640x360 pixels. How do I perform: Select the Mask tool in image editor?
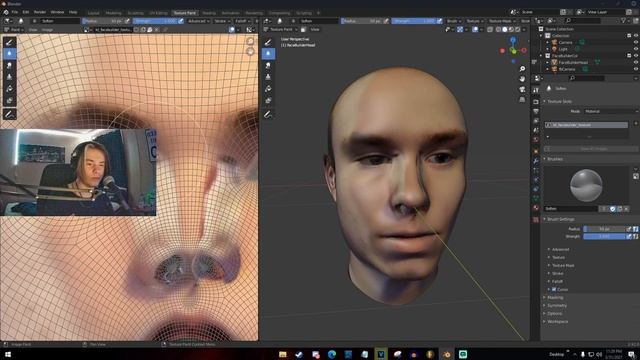9,100
